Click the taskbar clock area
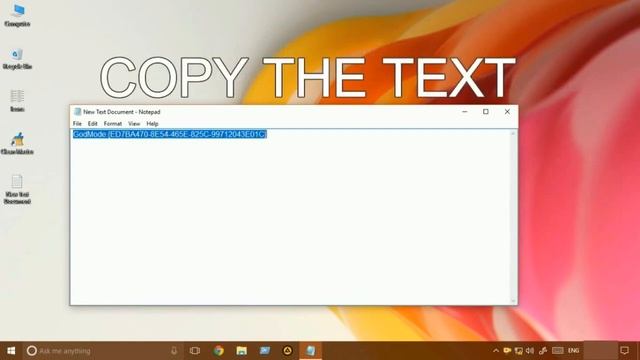This screenshot has height=360, width=640. click(x=600, y=351)
